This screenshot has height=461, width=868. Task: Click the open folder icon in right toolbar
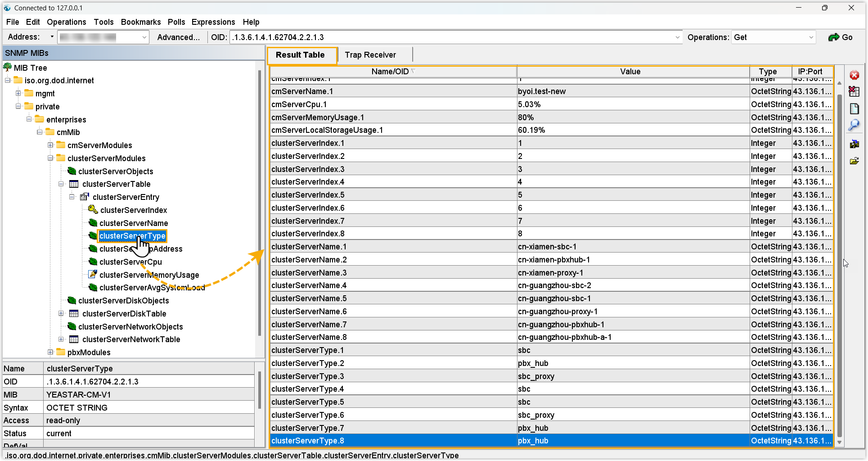coord(854,161)
